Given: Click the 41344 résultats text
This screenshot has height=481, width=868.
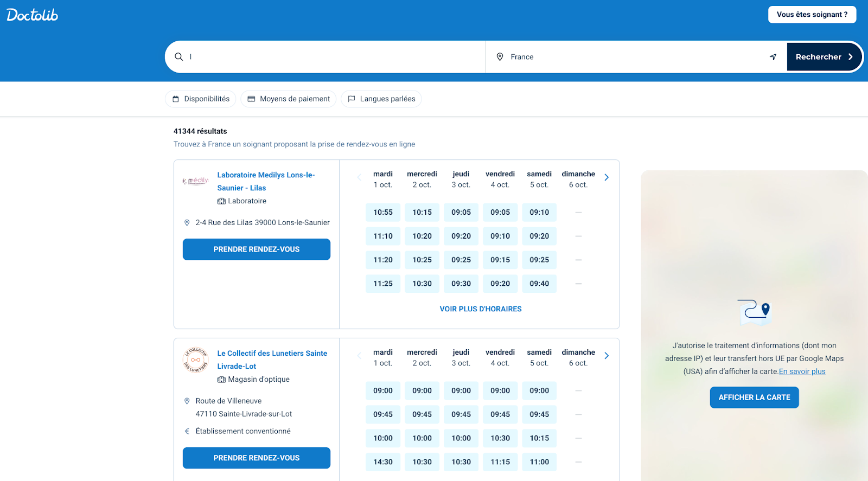Looking at the screenshot, I should pos(200,131).
